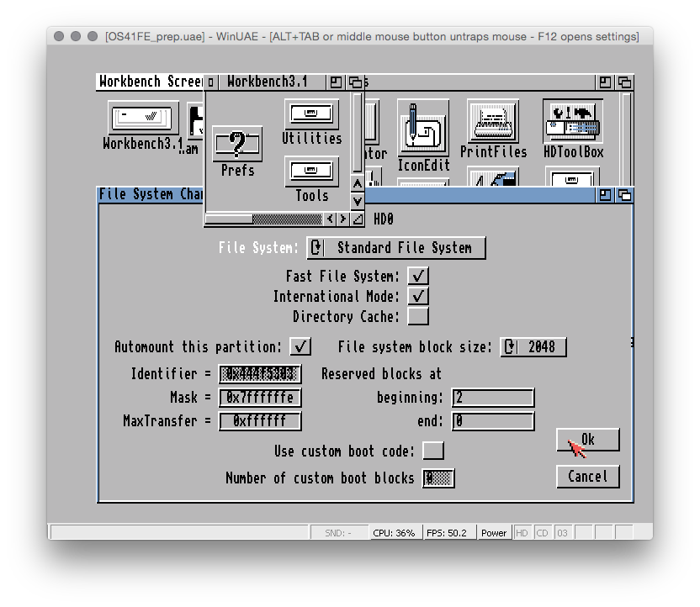Enable Use custom boot code checkbox
Image resolution: width=700 pixels, height=607 pixels.
(x=433, y=451)
